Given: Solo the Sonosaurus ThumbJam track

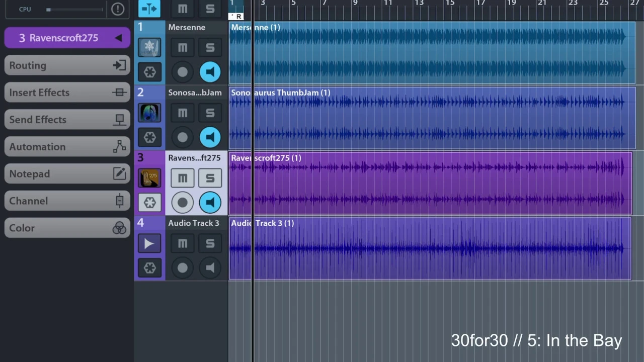Looking at the screenshot, I should tap(210, 113).
